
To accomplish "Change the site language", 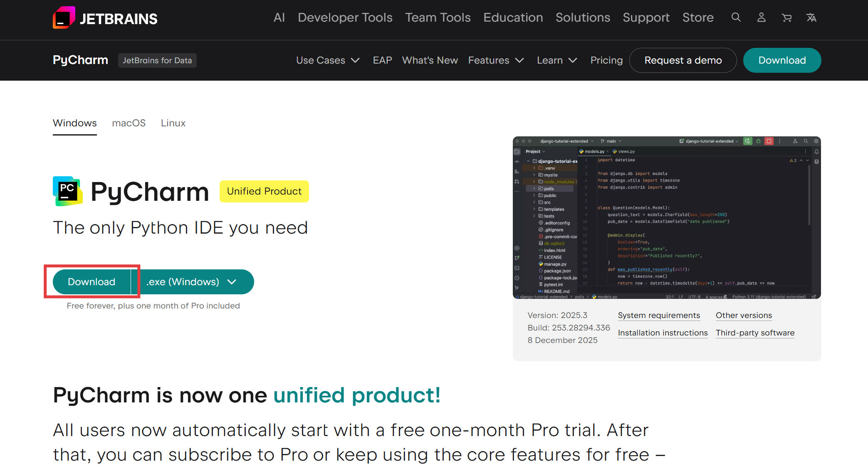I will [811, 17].
